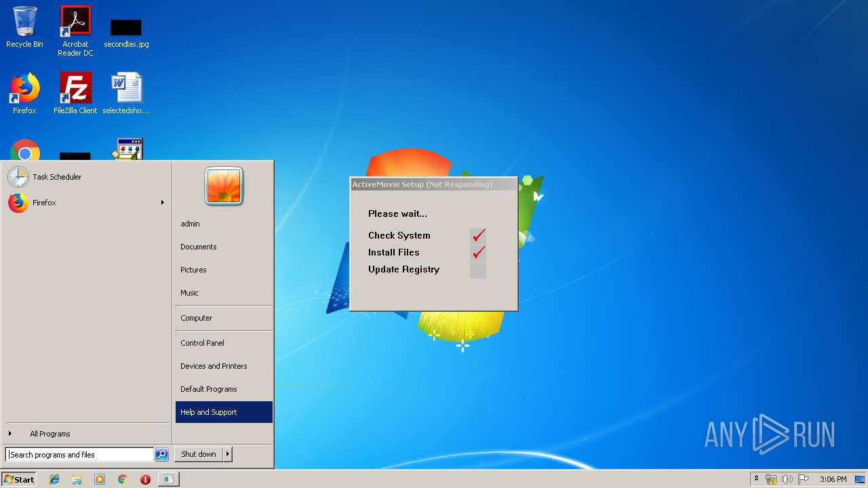Click the empty Update Registry box

click(478, 270)
